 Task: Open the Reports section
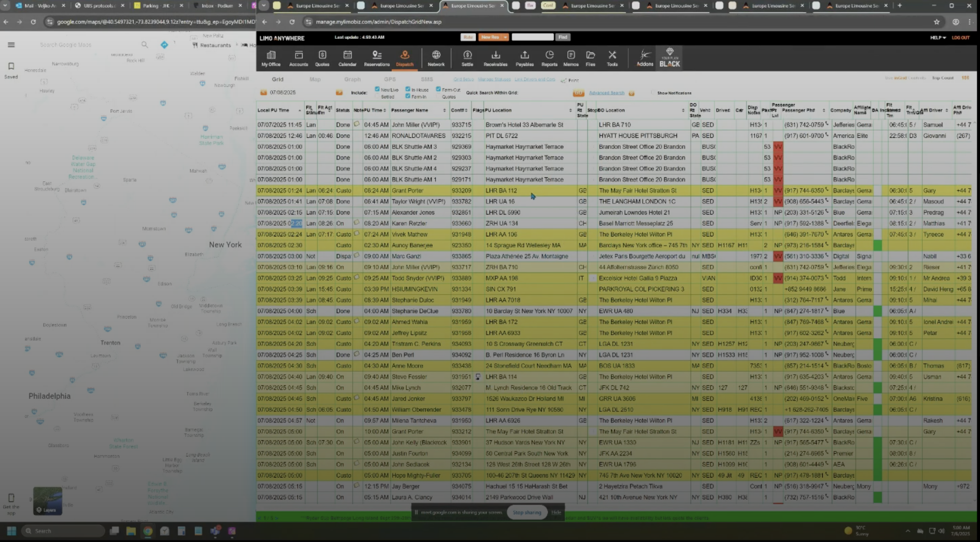tap(549, 58)
